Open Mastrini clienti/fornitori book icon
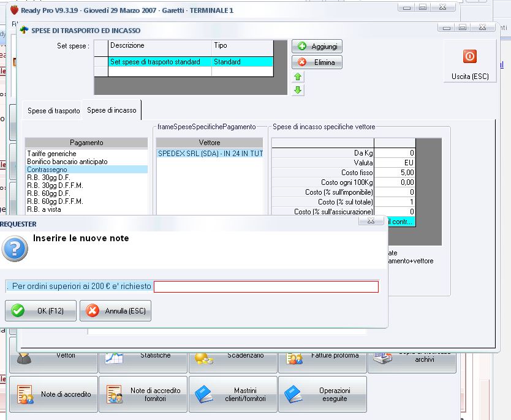 point(204,394)
